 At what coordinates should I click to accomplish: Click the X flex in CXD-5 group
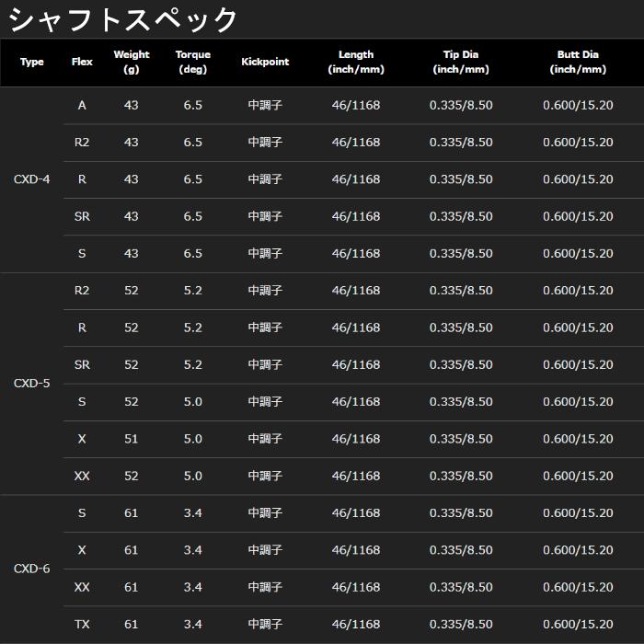point(82,439)
